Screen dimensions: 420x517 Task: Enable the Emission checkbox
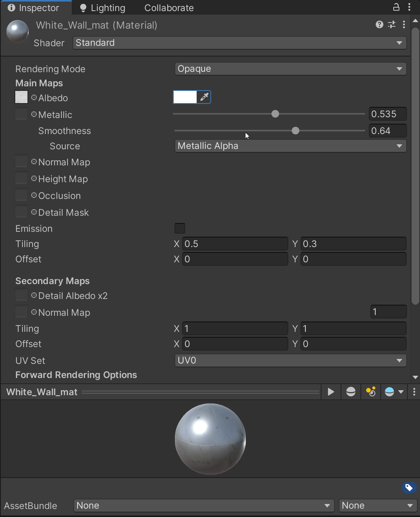click(x=180, y=228)
